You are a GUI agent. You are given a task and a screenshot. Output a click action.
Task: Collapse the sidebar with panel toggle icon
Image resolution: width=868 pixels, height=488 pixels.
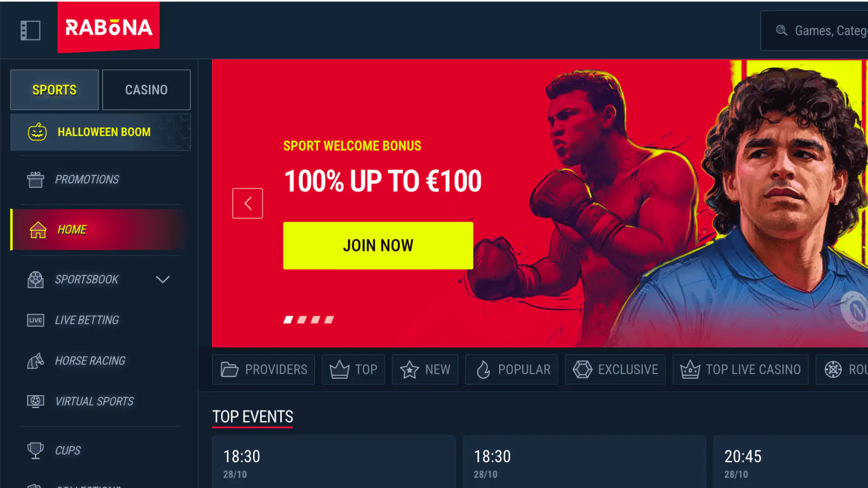(30, 30)
